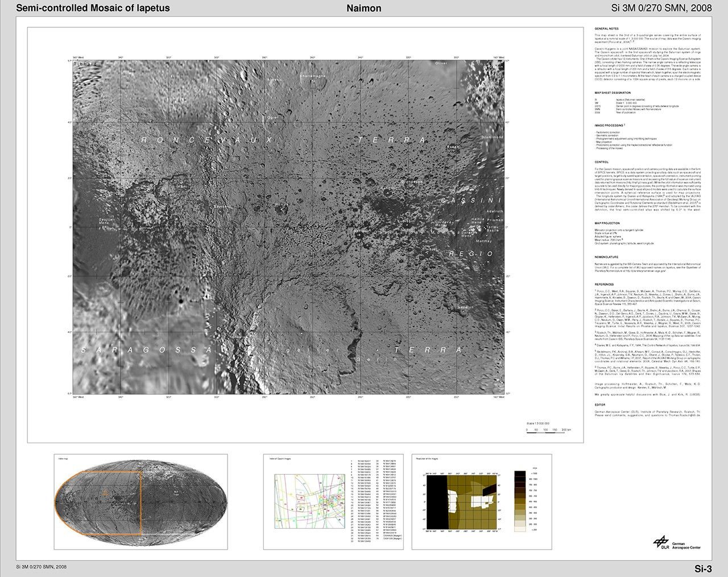728x577 pixels.
Task: Click the Thomas Roatsch email address link
Action: click(x=686, y=416)
